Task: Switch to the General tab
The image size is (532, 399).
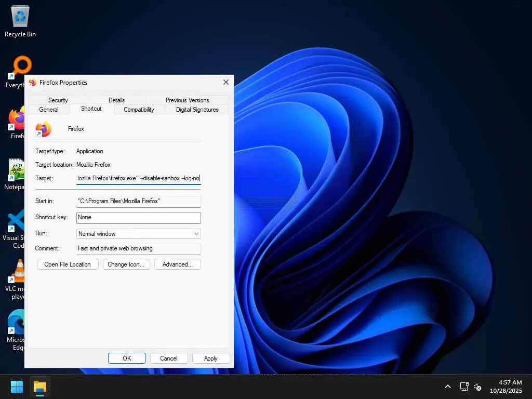Action: pyautogui.click(x=49, y=110)
